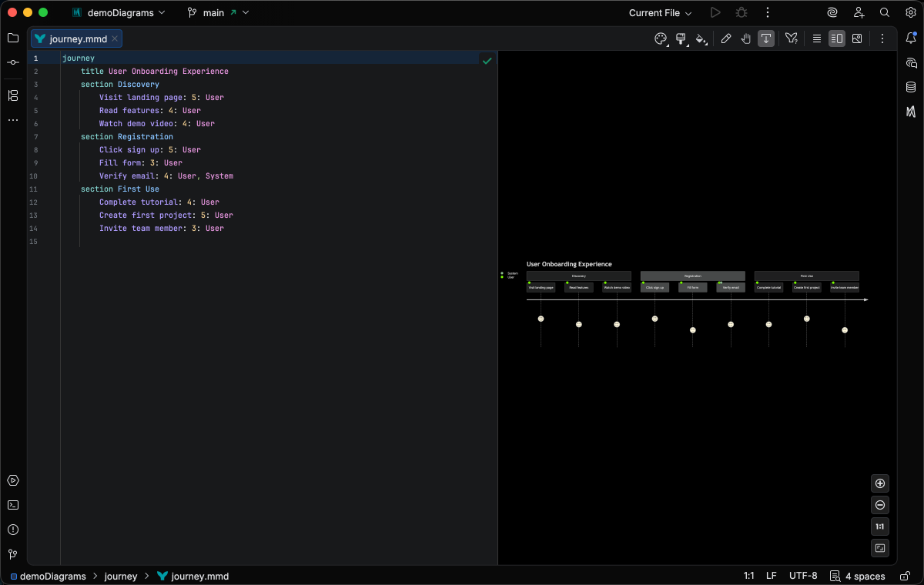The width and height of the screenshot is (924, 585).
Task: Open the Terminal tool window
Action: (x=13, y=505)
